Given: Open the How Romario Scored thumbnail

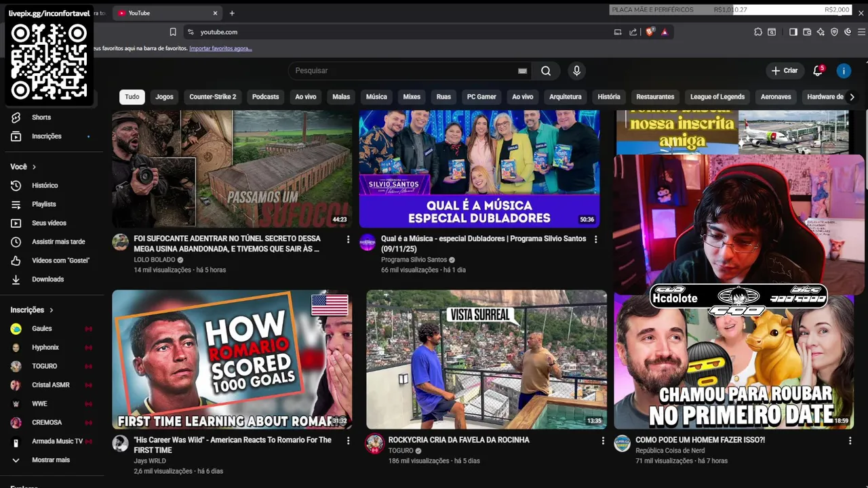Looking at the screenshot, I should click(x=232, y=359).
